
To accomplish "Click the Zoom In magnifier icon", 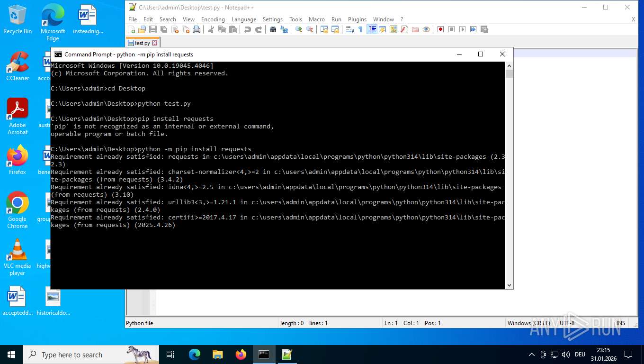I will tap(299, 29).
